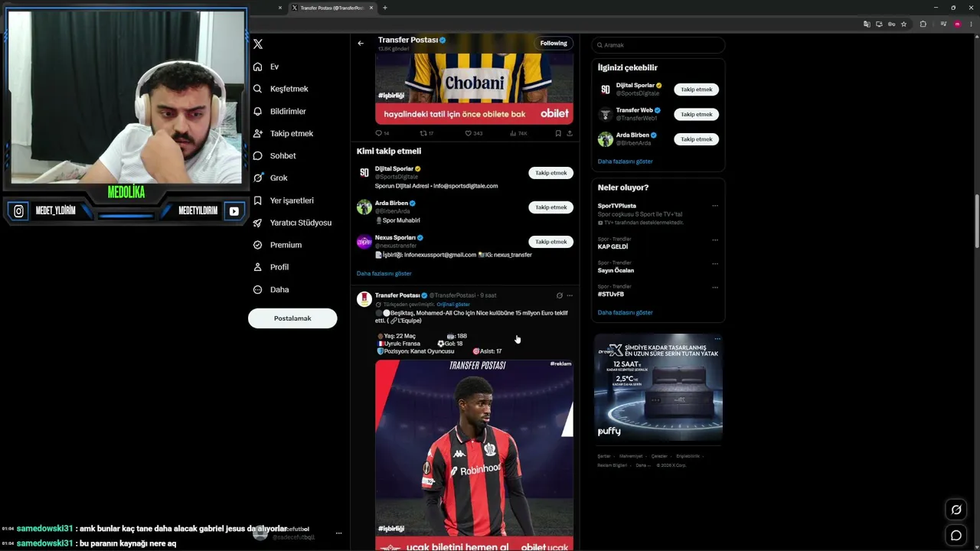The height and width of the screenshot is (551, 980).
Task: Go back using the arrow beside Transfer Postası
Action: pyautogui.click(x=361, y=43)
